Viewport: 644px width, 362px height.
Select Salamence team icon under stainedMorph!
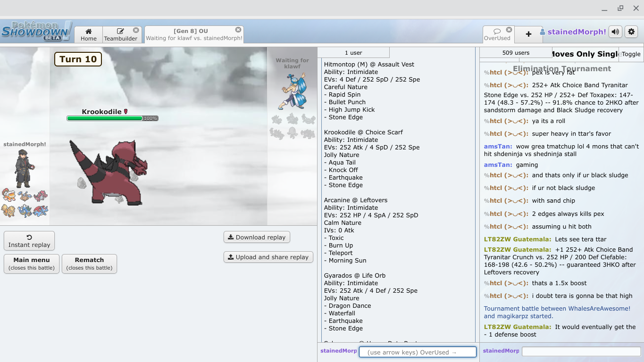pos(40,210)
